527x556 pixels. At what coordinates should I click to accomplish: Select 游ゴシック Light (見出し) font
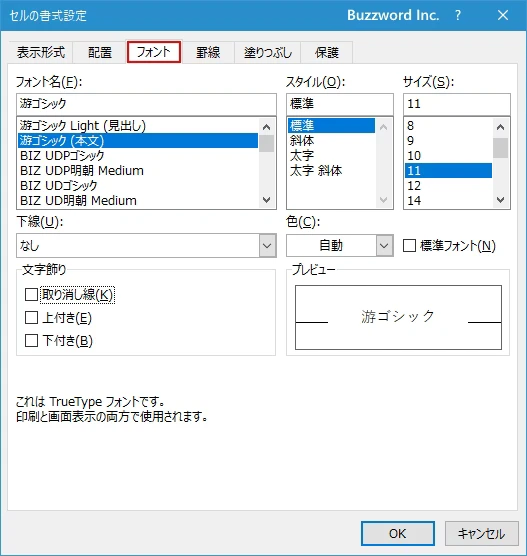tap(138, 126)
